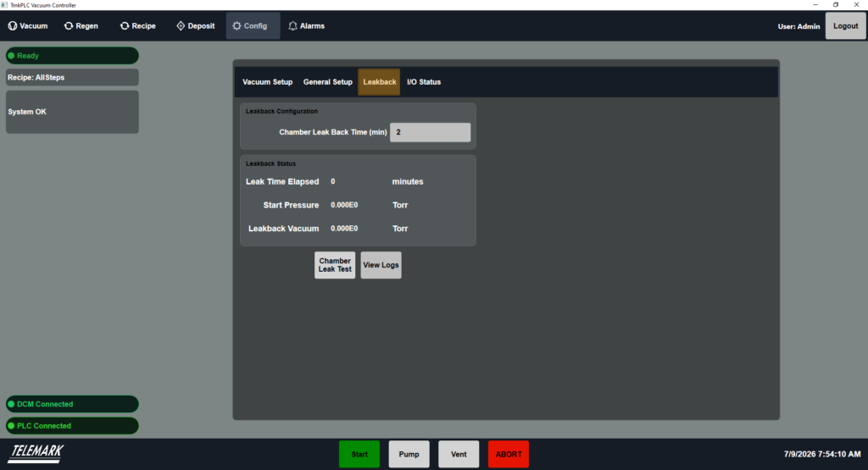Select the Leakback tab
This screenshot has width=868, height=470.
[379, 82]
